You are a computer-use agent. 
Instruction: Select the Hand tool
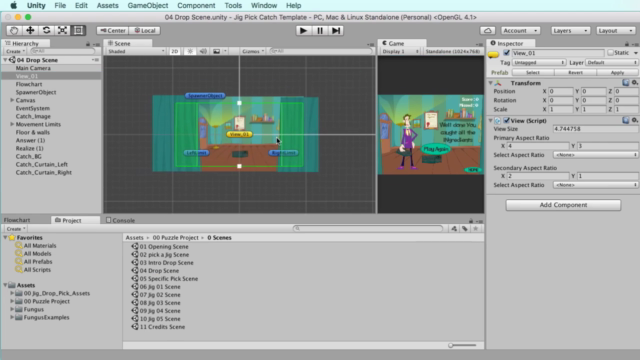point(14,31)
